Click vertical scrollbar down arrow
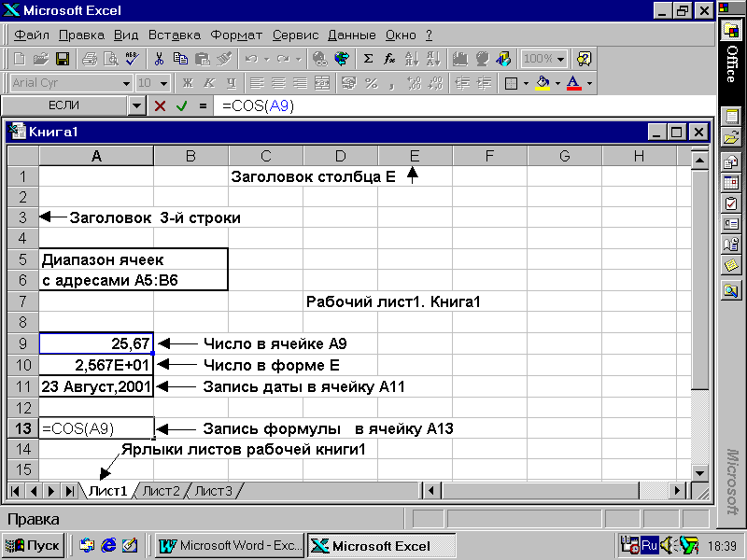This screenshot has width=747, height=560. 699,473
